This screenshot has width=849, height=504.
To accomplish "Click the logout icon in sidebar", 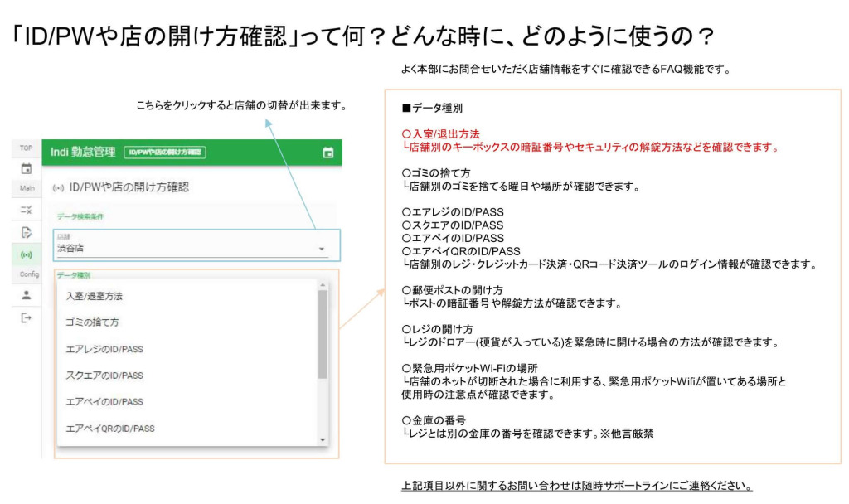I will 26,317.
